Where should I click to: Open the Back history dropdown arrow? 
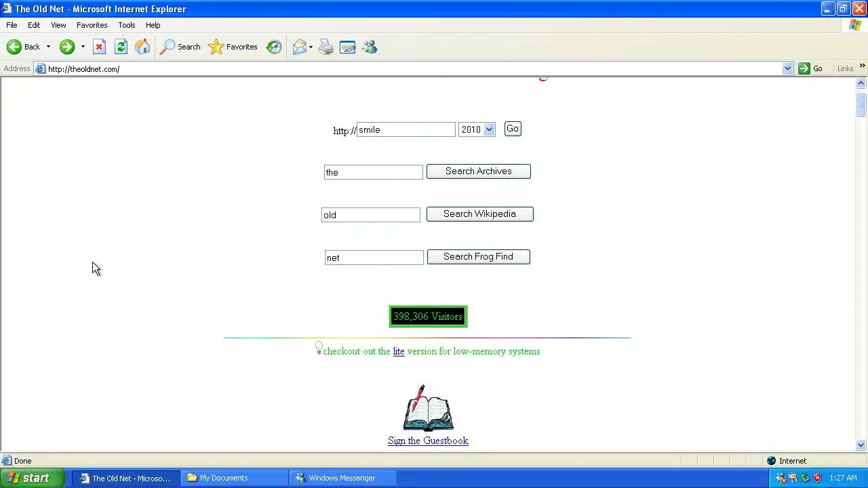tap(48, 47)
